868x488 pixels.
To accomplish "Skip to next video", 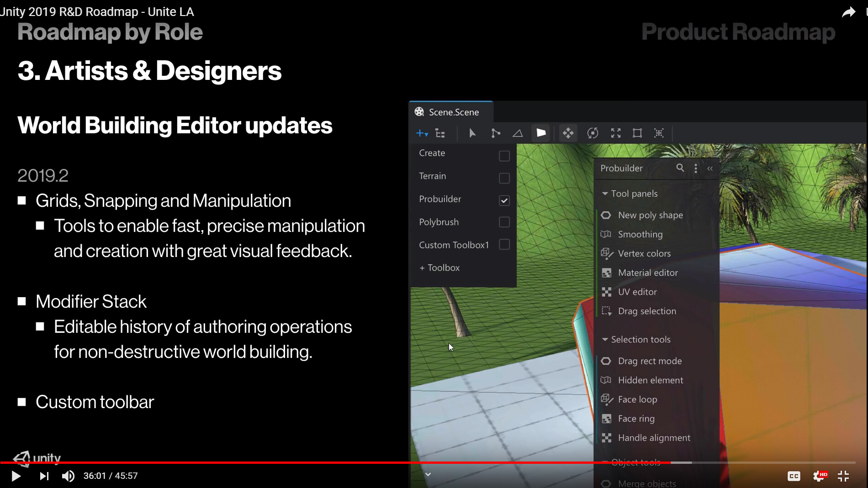I will [44, 476].
